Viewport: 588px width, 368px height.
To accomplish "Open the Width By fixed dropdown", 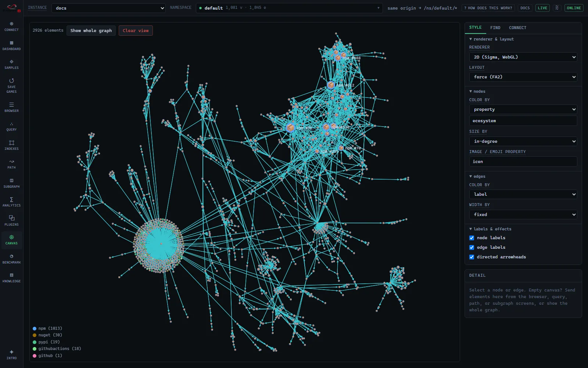I will (x=523, y=215).
